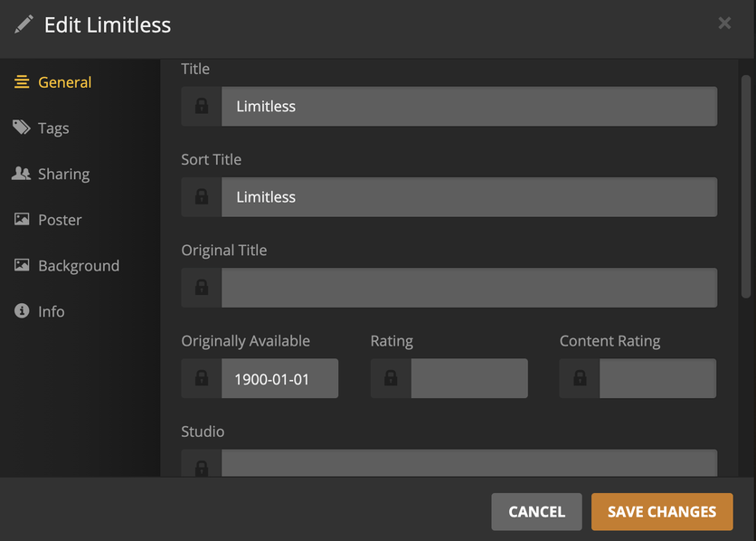Click the Background image icon

22,266
